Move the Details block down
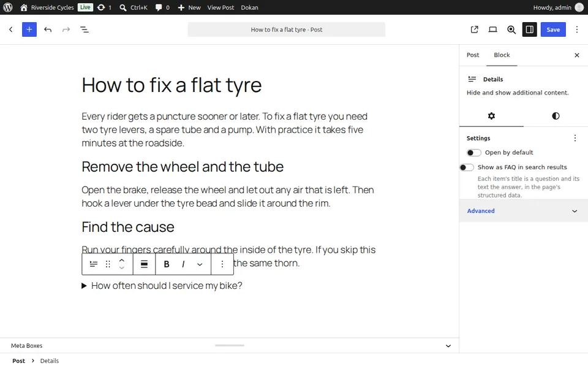 [121, 268]
